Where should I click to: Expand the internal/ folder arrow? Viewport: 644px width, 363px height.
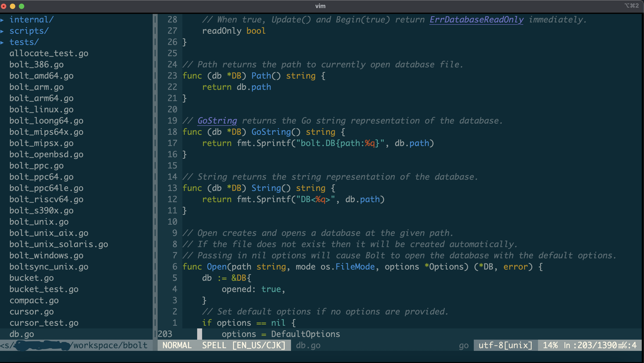pos(2,20)
